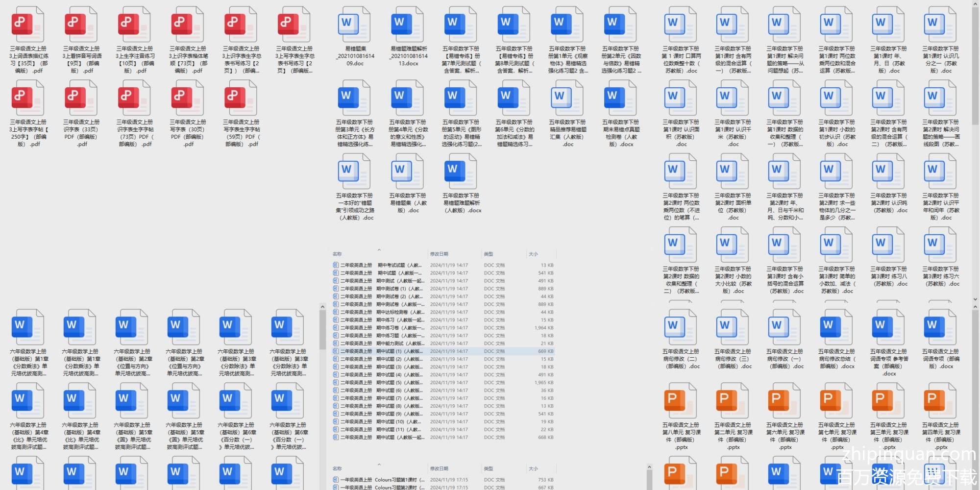
Task: Sort the upper file list by 修改日期
Action: [x=439, y=254]
